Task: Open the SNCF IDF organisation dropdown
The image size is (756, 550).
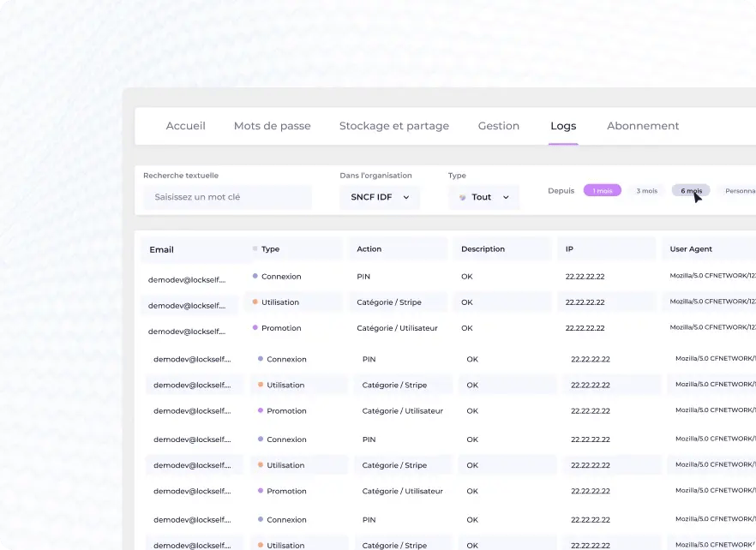Action: tap(380, 197)
